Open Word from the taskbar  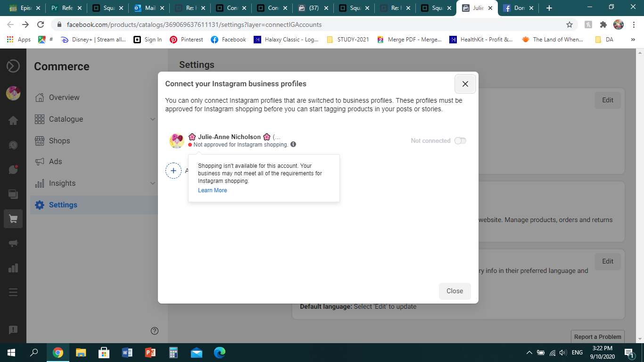pyautogui.click(x=127, y=353)
